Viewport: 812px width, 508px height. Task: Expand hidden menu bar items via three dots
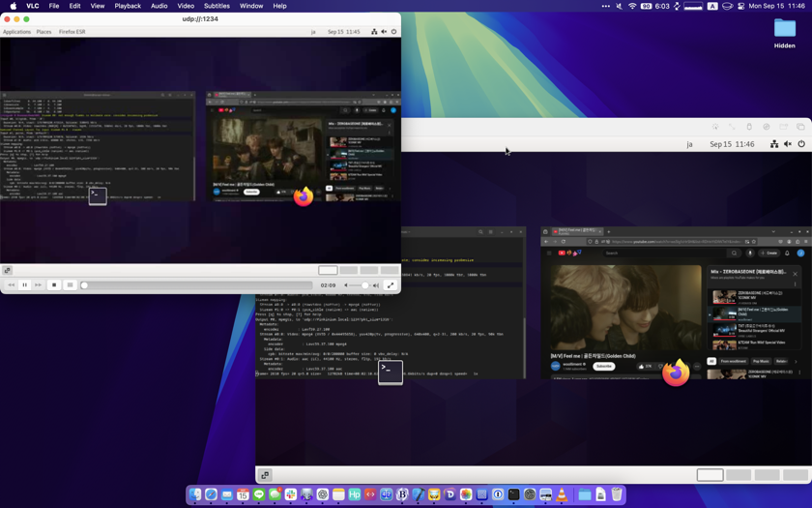(x=605, y=6)
